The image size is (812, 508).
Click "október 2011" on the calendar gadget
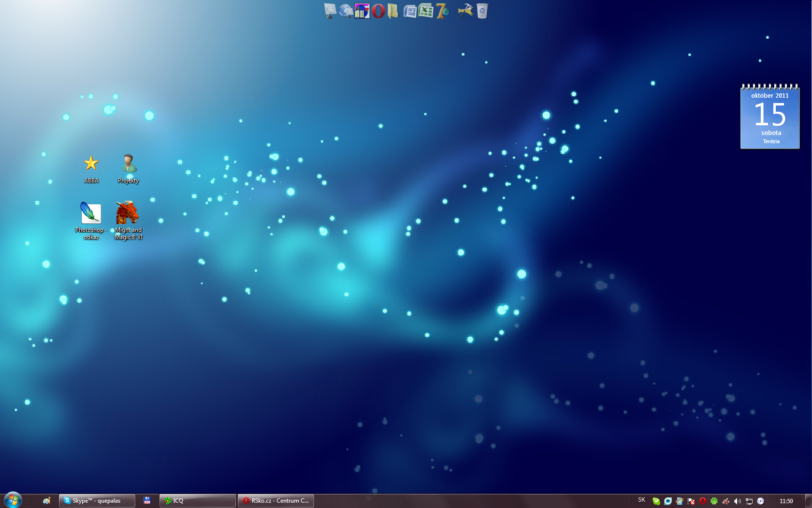coord(770,96)
